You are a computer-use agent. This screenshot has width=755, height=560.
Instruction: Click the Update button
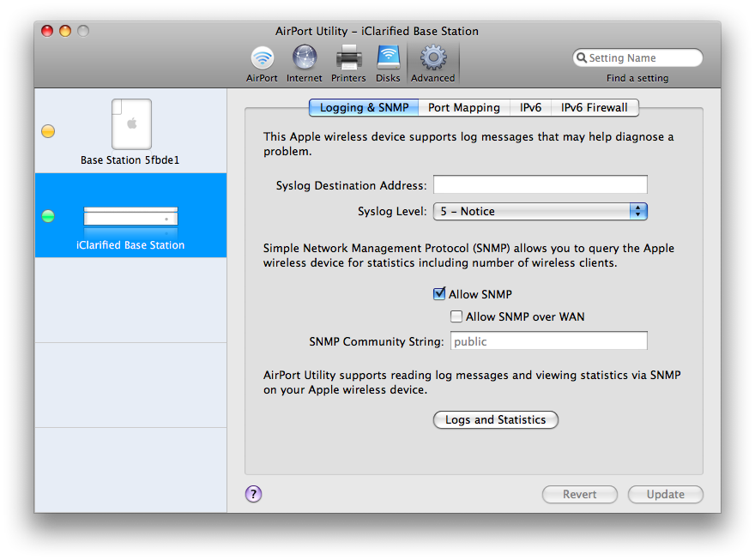pyautogui.click(x=666, y=494)
